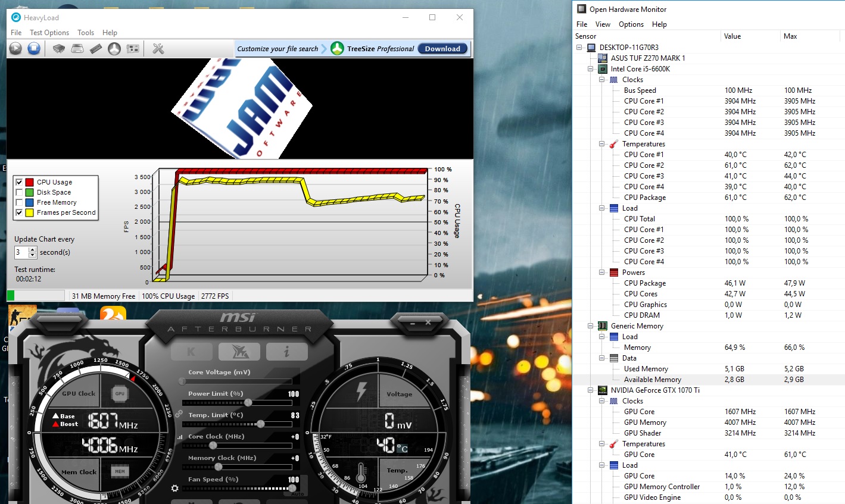
Task: Click the GPU chip icon in Afterburner gauge
Action: [x=120, y=393]
